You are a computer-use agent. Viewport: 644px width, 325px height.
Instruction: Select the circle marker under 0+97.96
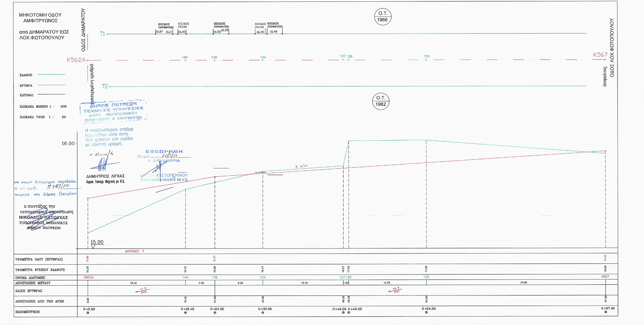click(x=605, y=312)
